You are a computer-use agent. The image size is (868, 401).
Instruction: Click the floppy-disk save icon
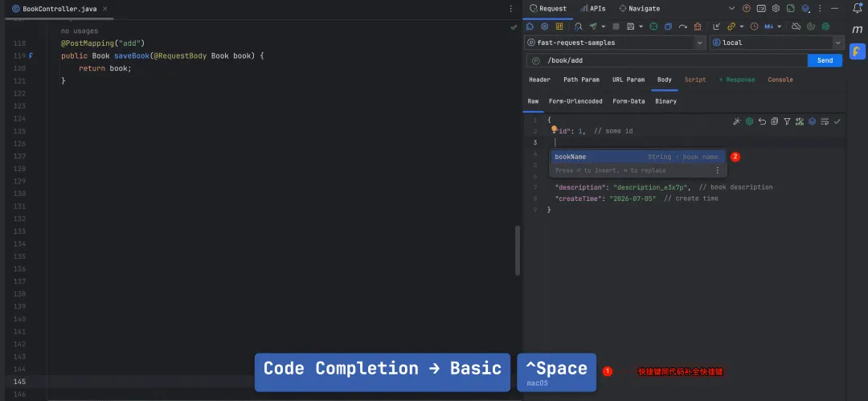[x=631, y=27]
